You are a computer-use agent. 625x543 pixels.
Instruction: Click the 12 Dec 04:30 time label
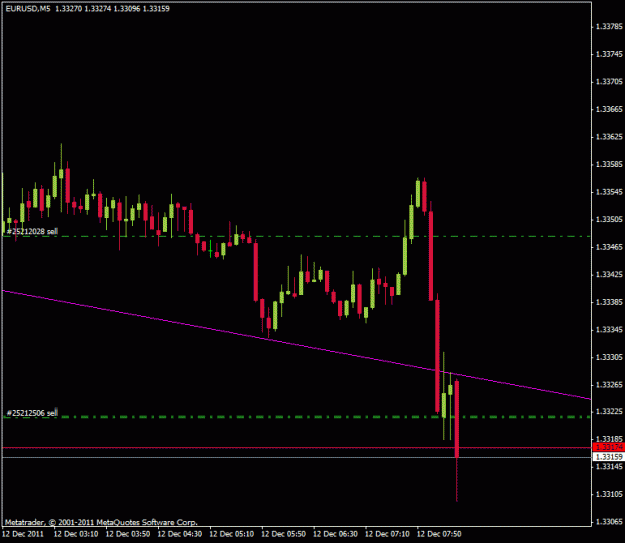tap(180, 534)
